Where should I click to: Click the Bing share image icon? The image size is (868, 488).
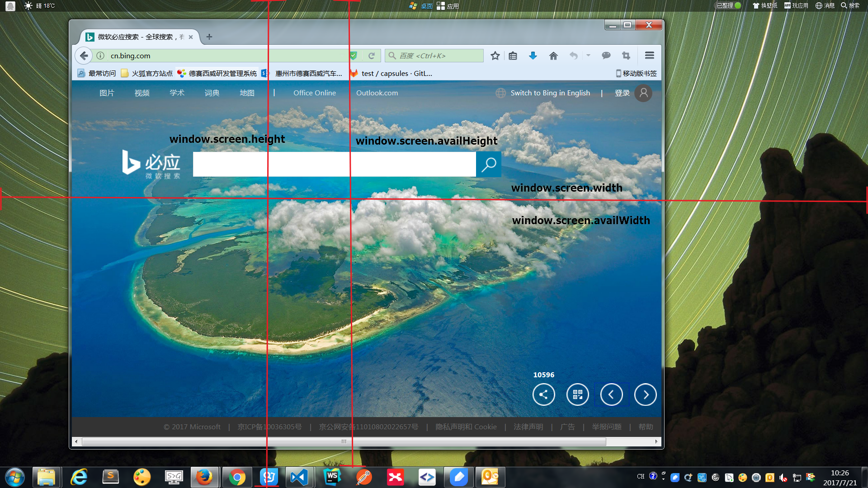543,394
